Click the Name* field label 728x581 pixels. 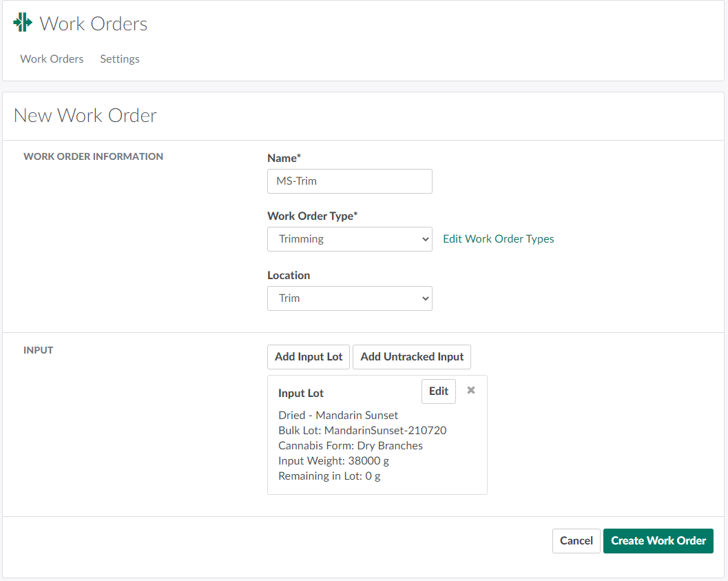(x=284, y=158)
